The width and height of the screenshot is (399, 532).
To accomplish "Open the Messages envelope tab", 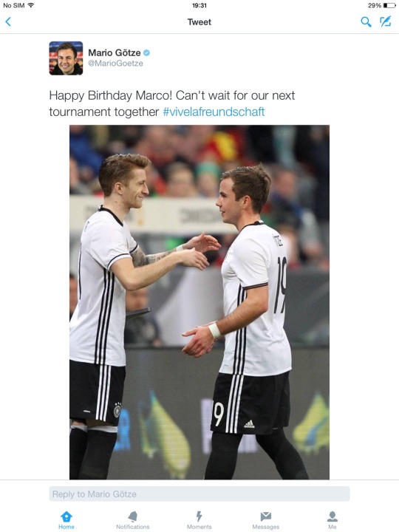I will click(266, 520).
